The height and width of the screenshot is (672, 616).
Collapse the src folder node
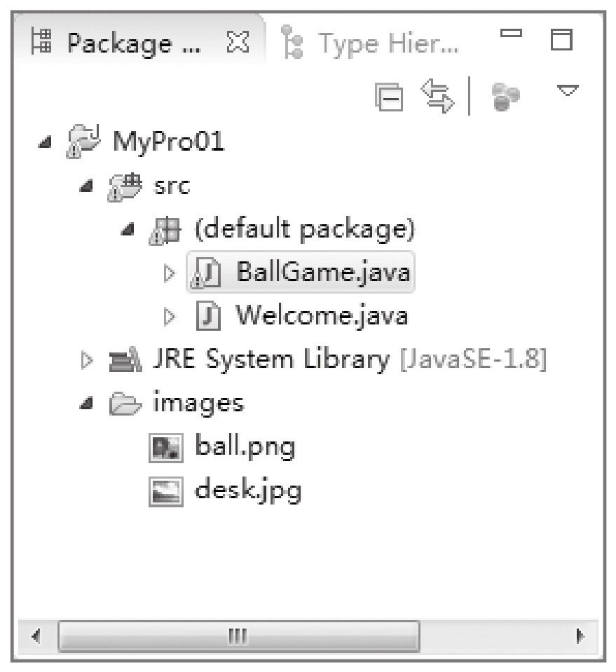86,186
